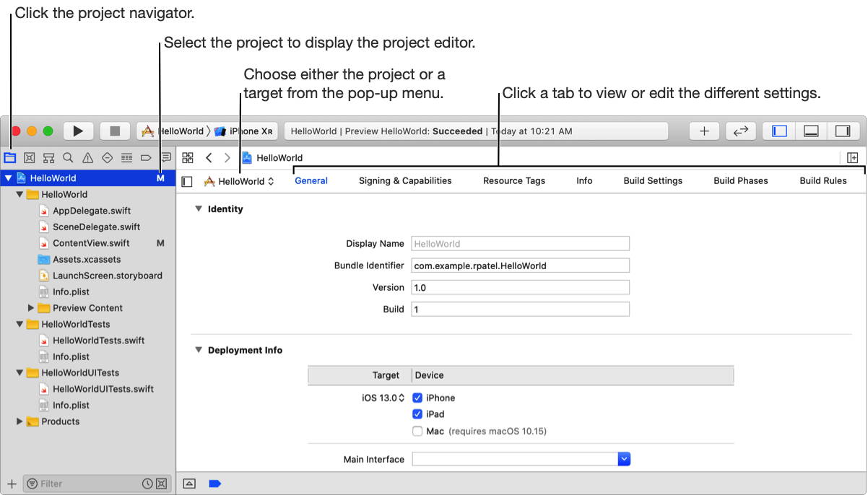Click the show debug area arrow button

point(188,483)
